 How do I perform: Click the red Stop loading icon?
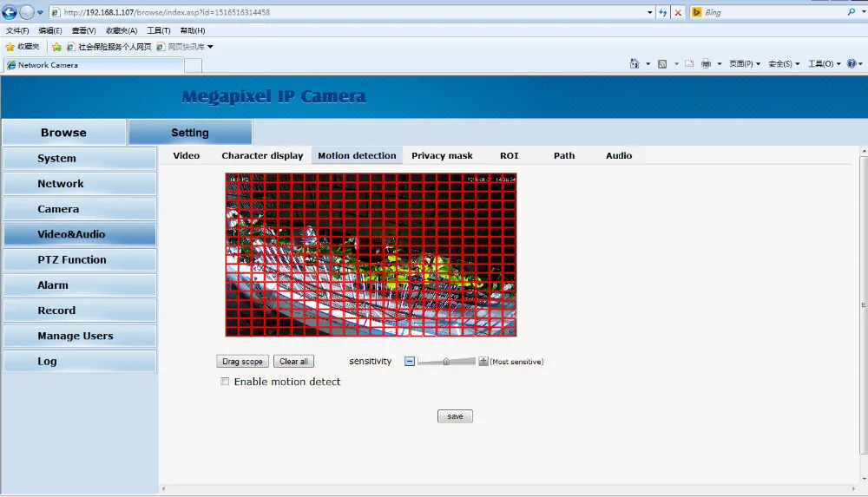[678, 12]
